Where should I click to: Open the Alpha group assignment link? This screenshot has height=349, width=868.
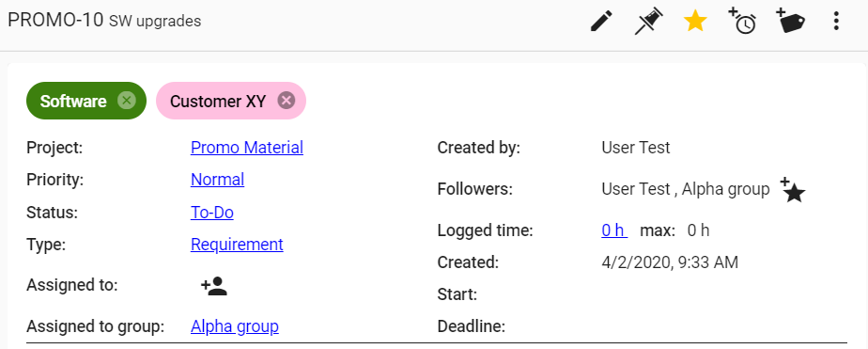coord(235,326)
